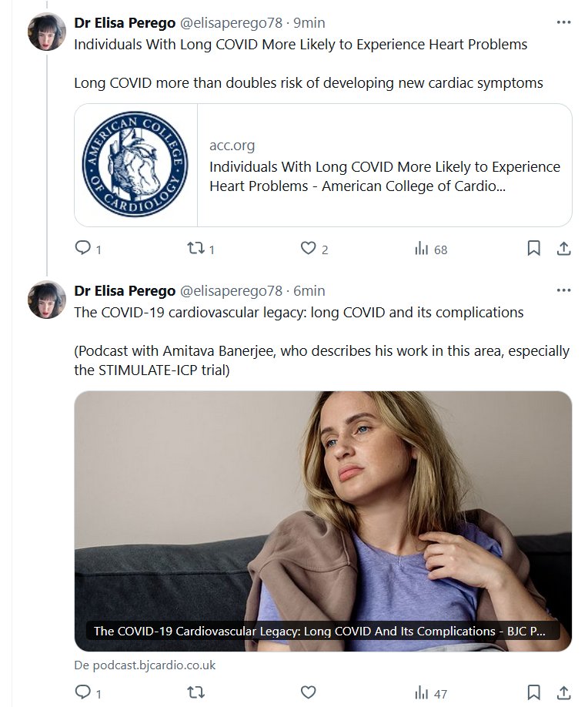Click @elisaperego78 handle on the 6min tweet
Viewport: 588px width, 707px height.
coord(231,290)
